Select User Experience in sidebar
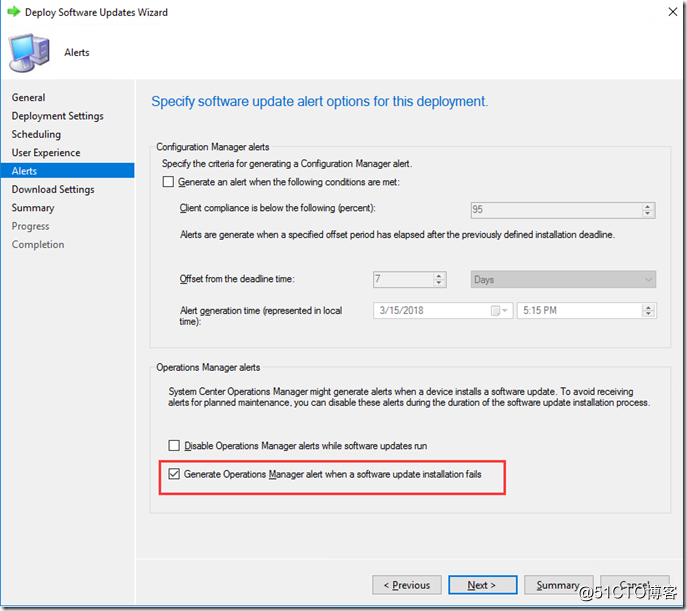 click(46, 152)
